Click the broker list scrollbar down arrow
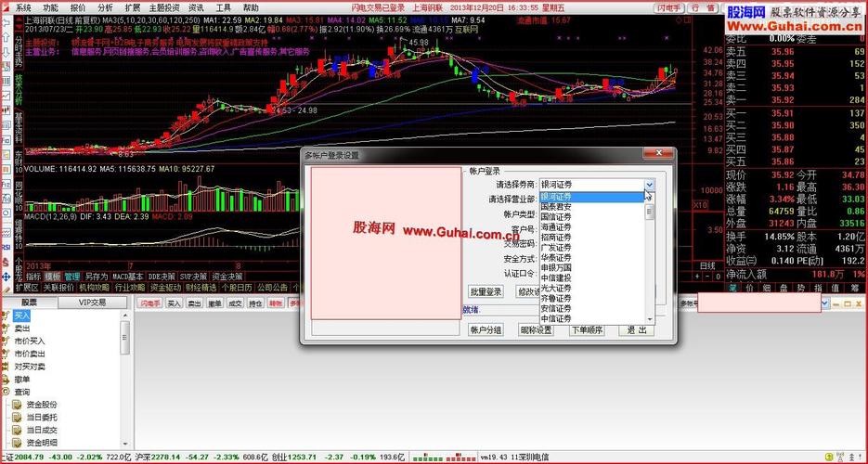The width and height of the screenshot is (868, 464). pos(650,319)
